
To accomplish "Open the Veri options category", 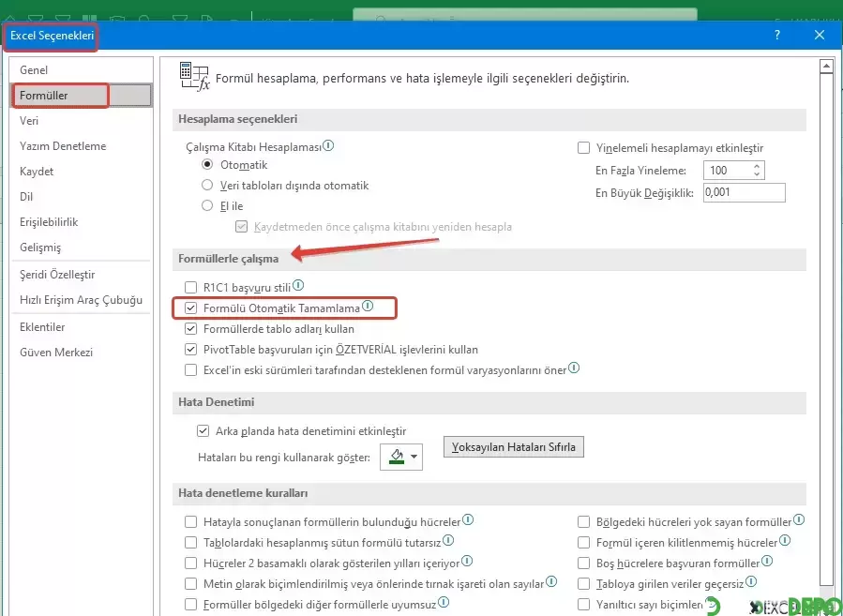I will coord(81,120).
